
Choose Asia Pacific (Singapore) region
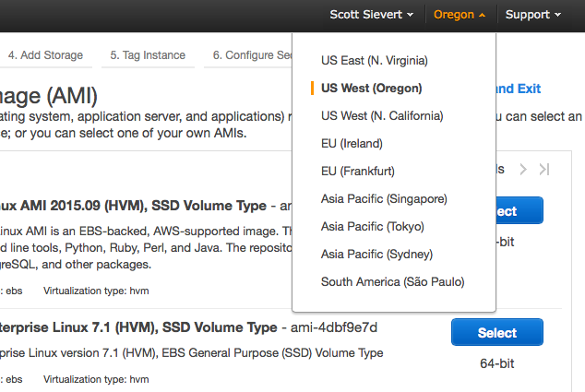coord(384,199)
